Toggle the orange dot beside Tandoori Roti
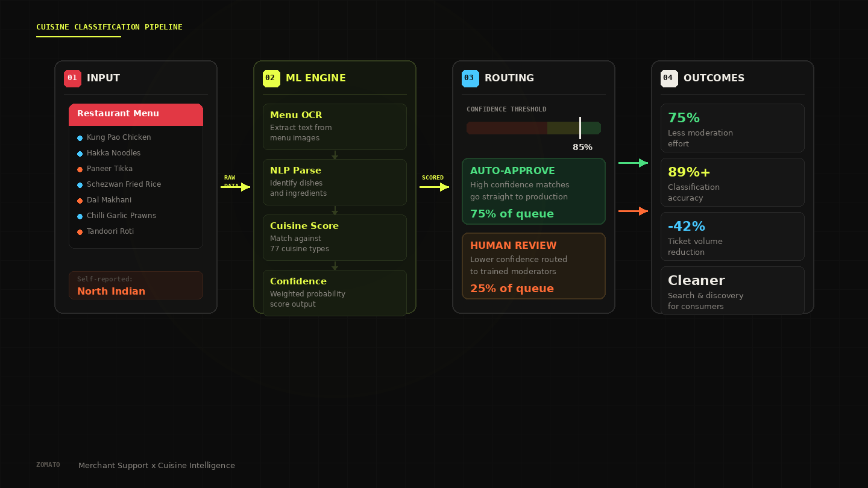This screenshot has width=868, height=488. coord(79,231)
